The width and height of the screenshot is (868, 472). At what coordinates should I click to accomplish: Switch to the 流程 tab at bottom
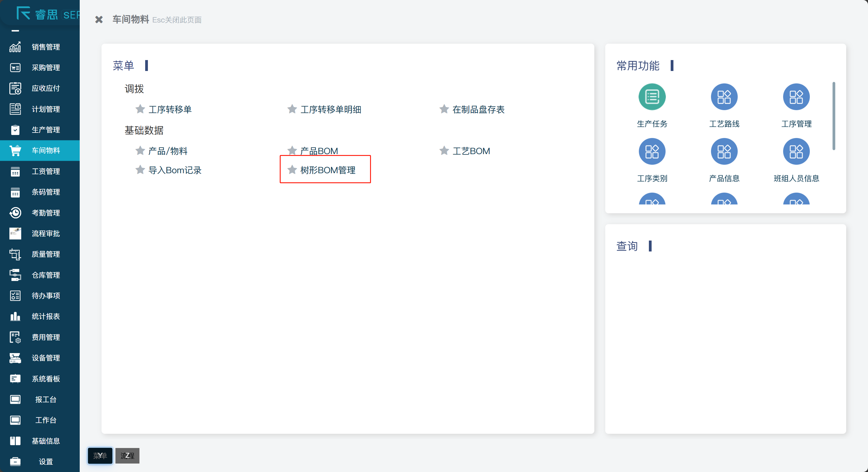127,456
